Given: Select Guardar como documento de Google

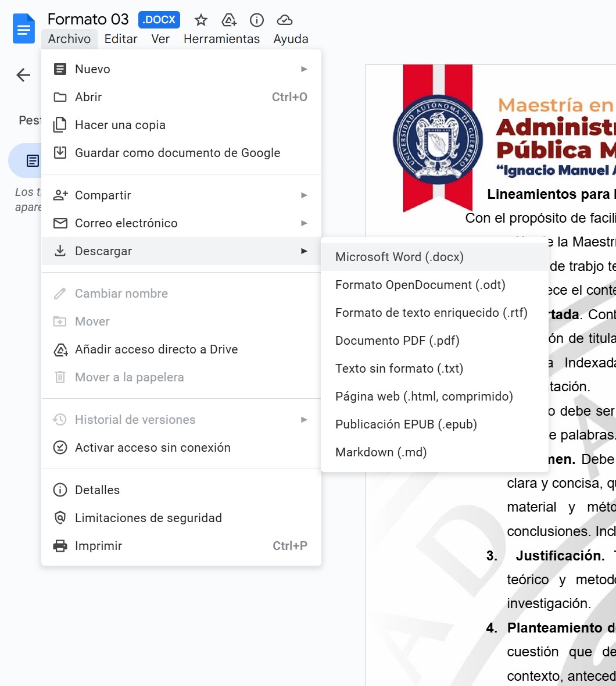Looking at the screenshot, I should [x=181, y=153].
